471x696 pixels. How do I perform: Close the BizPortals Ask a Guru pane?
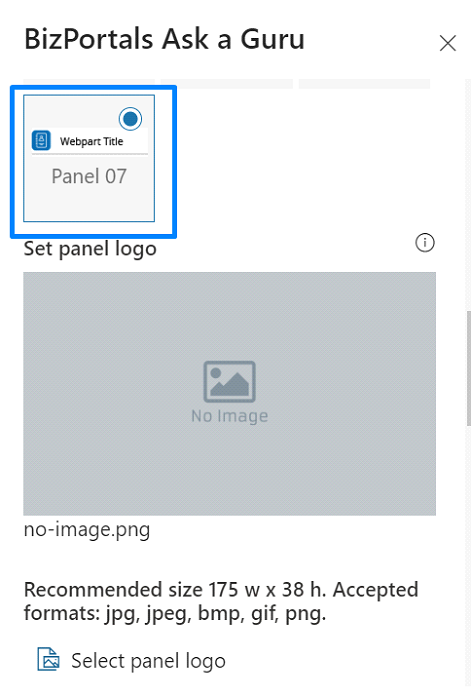click(447, 44)
